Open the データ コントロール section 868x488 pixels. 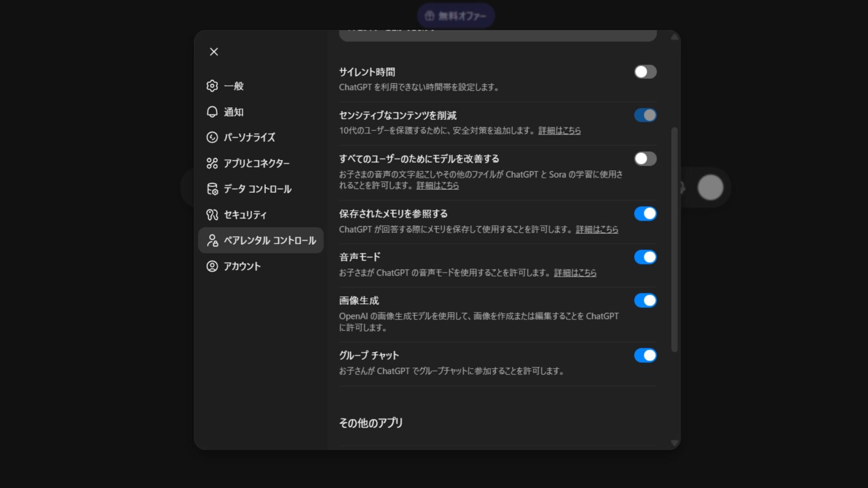click(x=256, y=189)
